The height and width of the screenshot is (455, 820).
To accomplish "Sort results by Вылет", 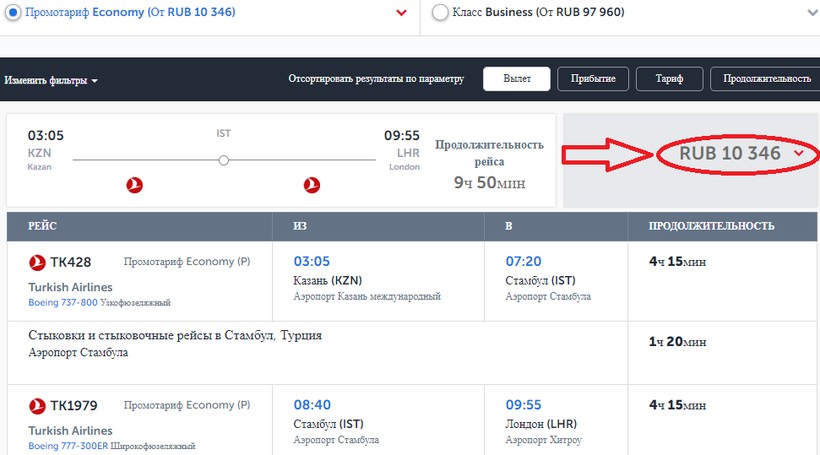I will 517,79.
